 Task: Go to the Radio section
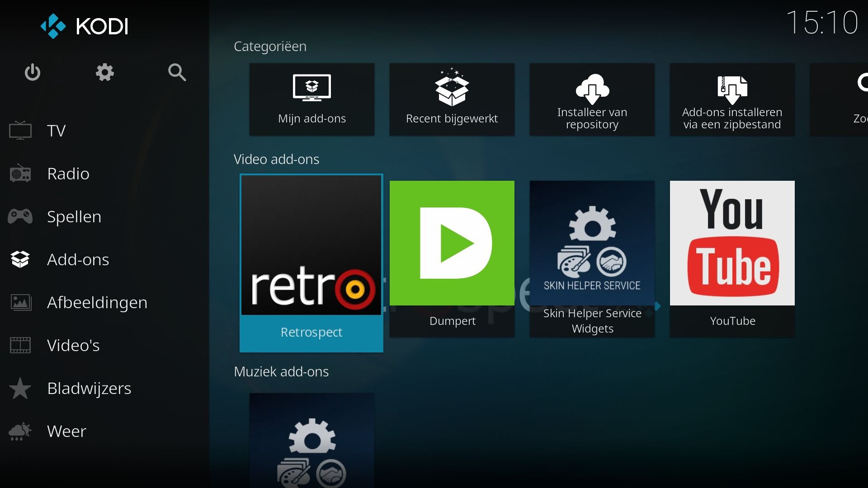[68, 174]
